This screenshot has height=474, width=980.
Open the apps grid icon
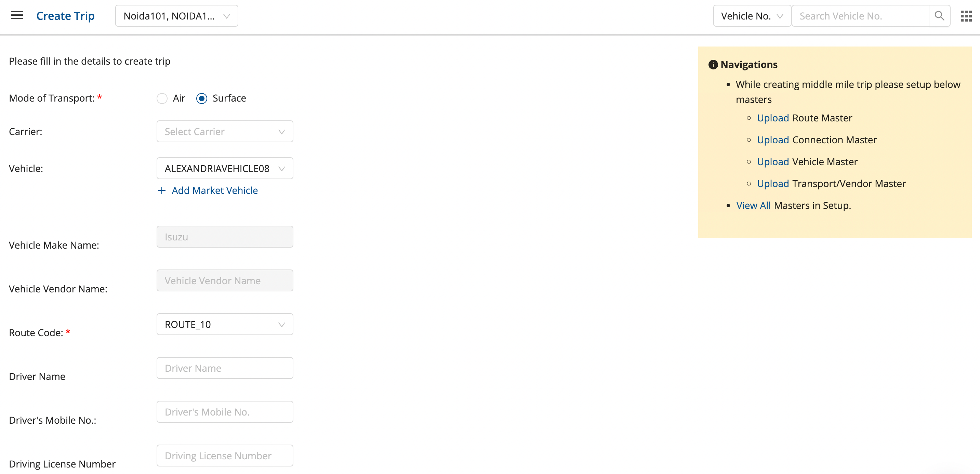click(966, 16)
